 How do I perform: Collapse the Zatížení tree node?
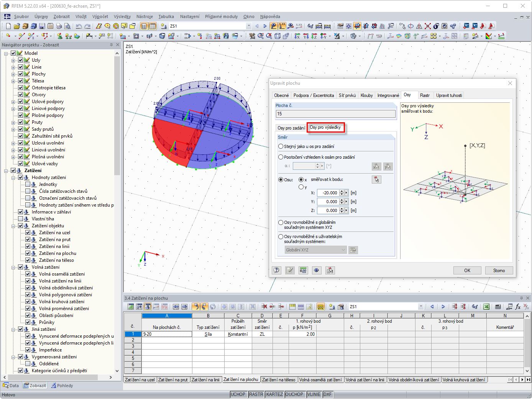[6, 171]
